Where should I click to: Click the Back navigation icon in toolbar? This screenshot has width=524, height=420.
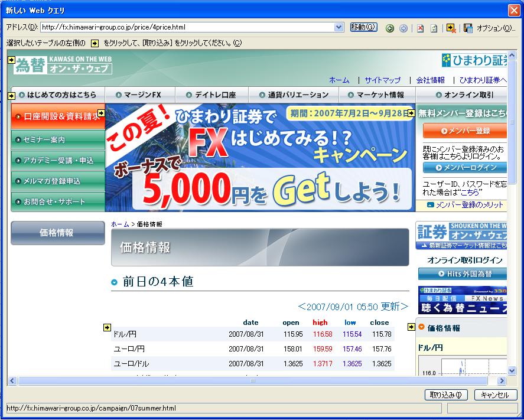pos(390,28)
